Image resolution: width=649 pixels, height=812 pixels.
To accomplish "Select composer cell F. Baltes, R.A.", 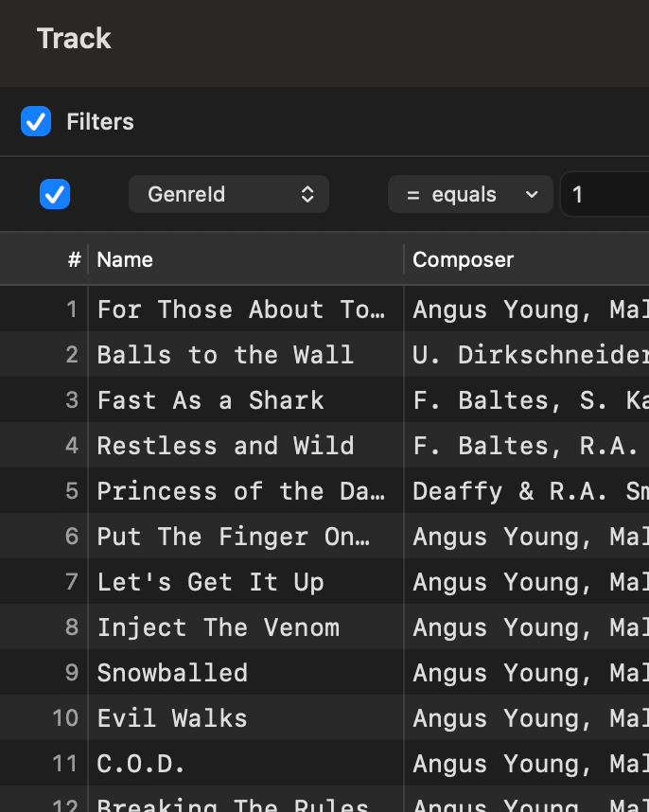I will click(x=526, y=446).
